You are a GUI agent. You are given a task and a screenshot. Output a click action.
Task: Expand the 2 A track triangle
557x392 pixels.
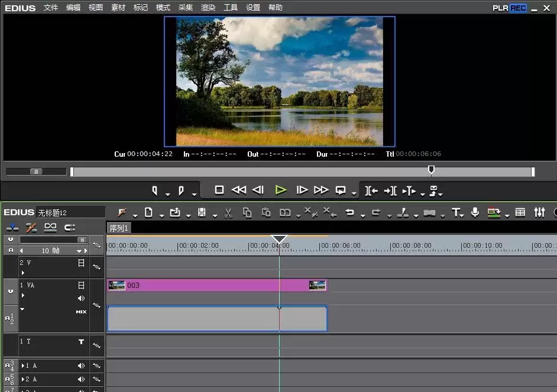[22, 379]
